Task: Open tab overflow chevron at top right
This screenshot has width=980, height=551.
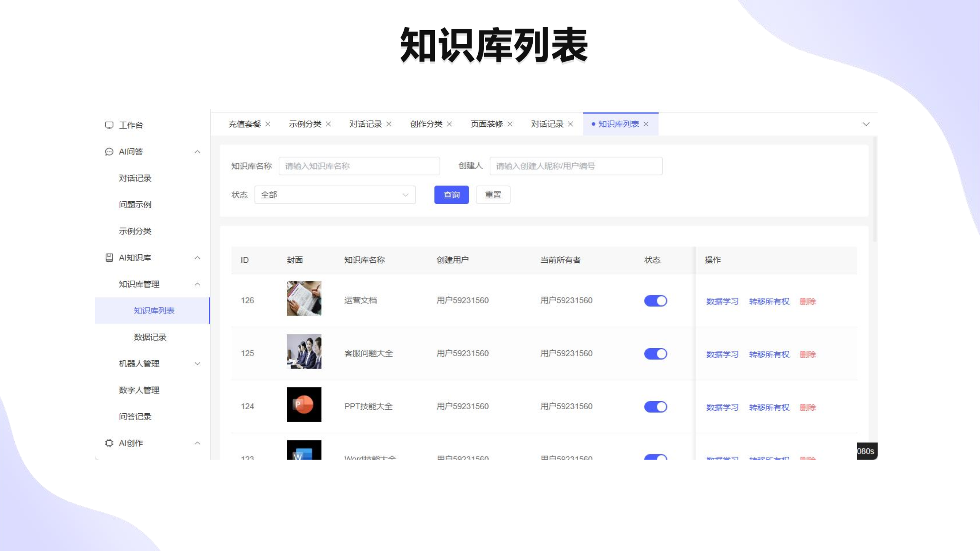Action: pos(866,124)
